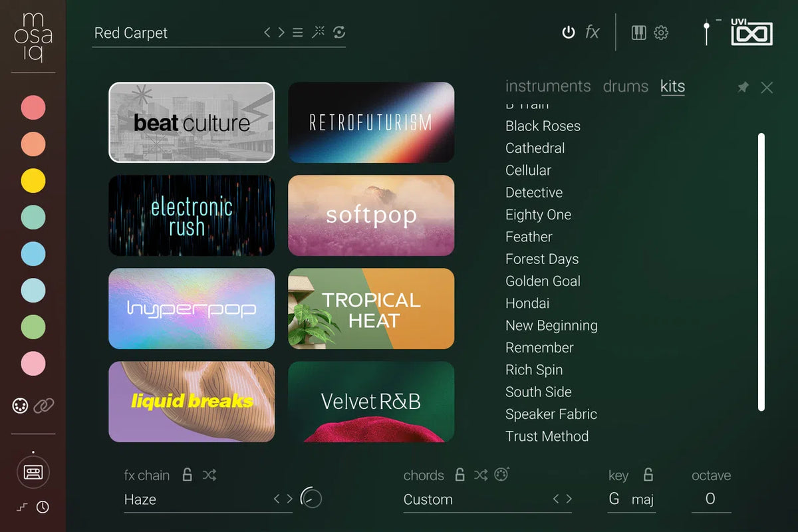
Task: Select the Golden Goal kit
Action: [543, 281]
